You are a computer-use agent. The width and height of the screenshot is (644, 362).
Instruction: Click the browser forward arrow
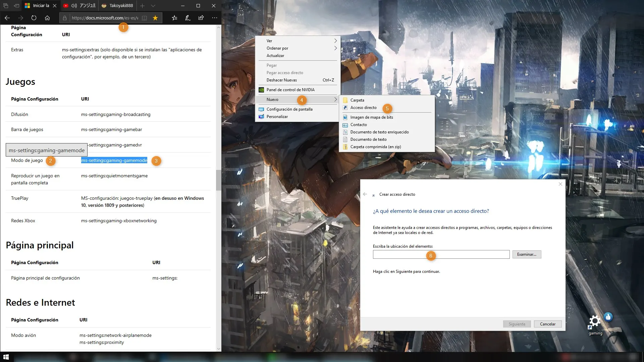[20, 18]
